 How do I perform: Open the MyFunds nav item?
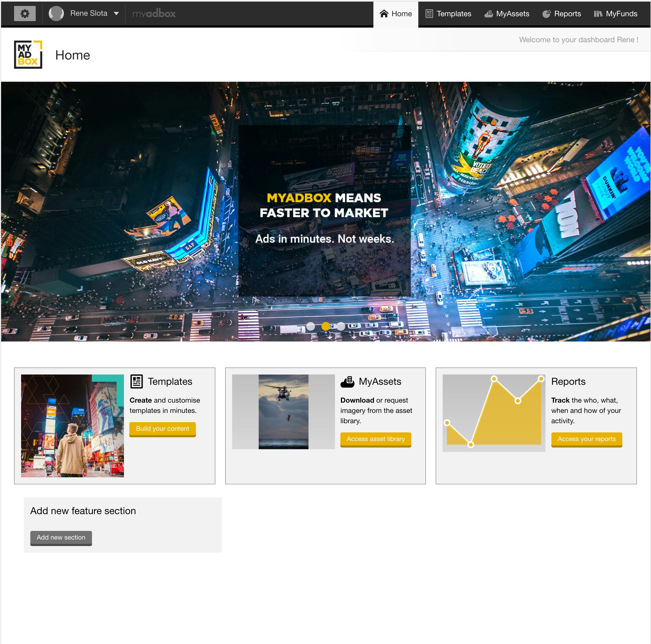pyautogui.click(x=616, y=14)
